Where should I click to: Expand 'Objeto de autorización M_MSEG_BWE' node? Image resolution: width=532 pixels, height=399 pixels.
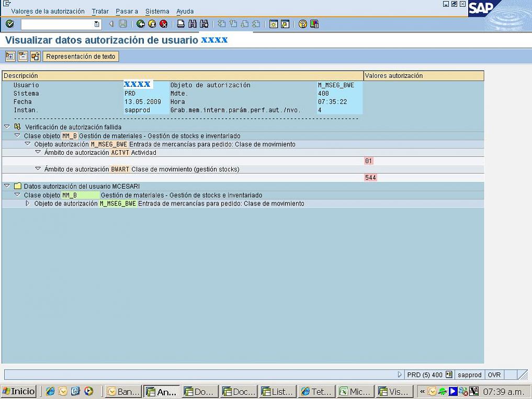28,203
